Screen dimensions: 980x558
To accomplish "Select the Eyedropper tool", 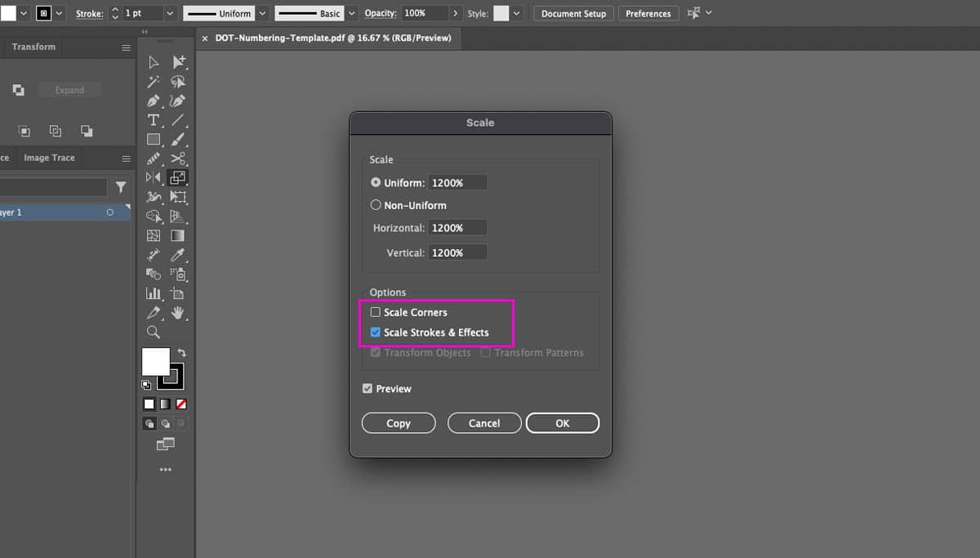I will pyautogui.click(x=178, y=255).
